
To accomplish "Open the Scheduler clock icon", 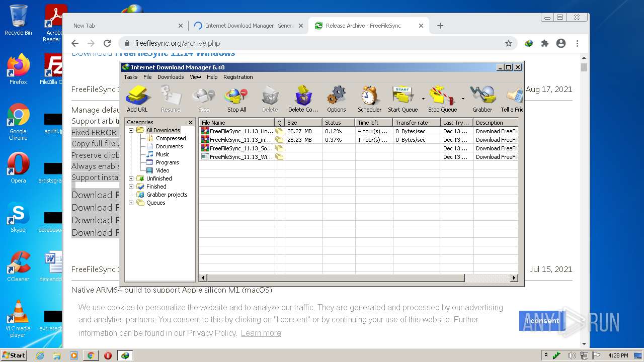I will pos(369,99).
